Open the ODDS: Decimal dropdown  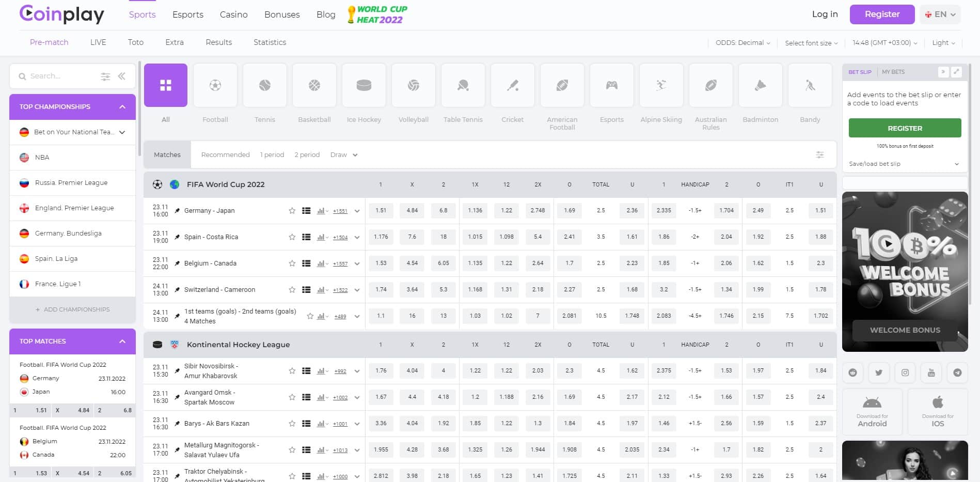point(742,43)
